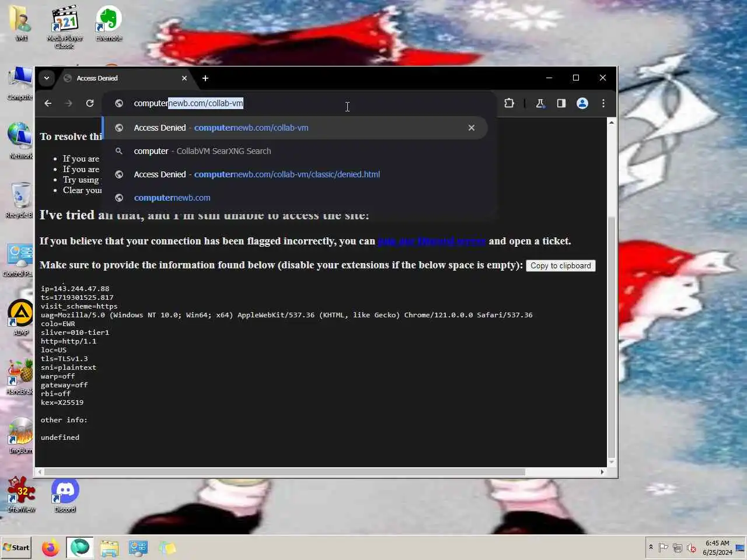Open the sticky notes taskbar icon
This screenshot has height=560, width=747.
point(167,548)
